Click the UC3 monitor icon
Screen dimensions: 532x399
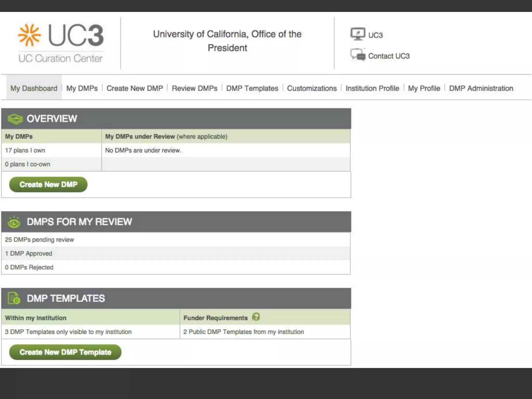tap(358, 34)
